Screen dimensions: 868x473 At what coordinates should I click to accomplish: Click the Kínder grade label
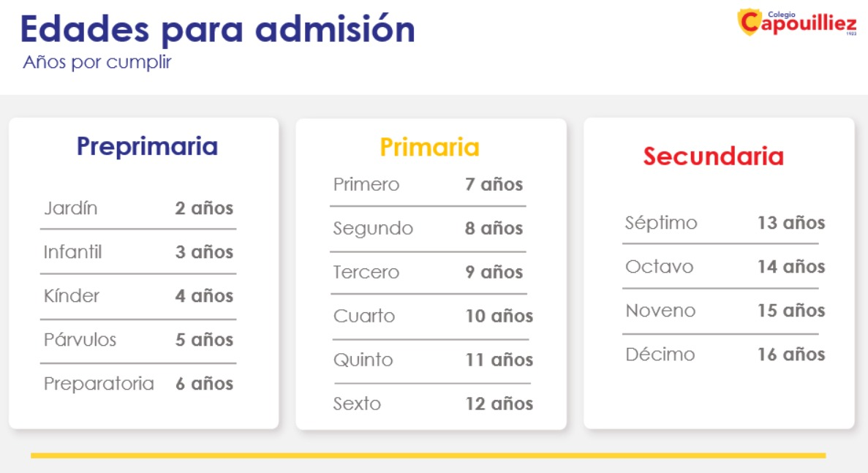point(72,296)
